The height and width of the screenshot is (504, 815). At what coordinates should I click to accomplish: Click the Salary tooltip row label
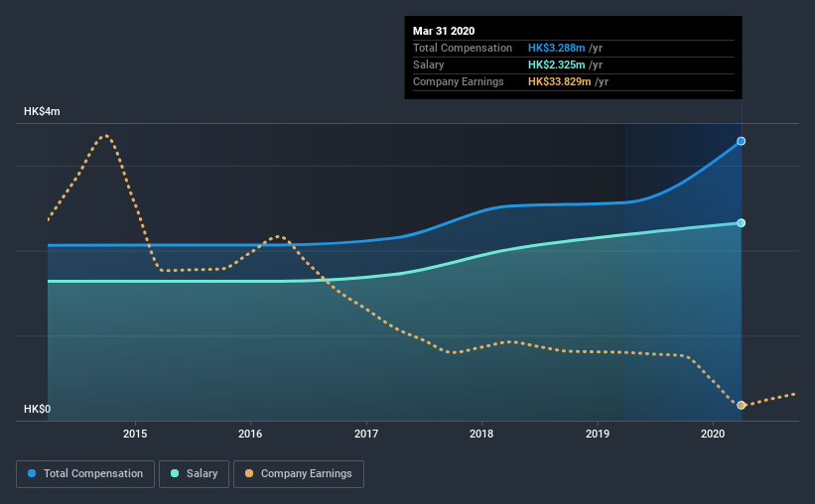point(428,64)
